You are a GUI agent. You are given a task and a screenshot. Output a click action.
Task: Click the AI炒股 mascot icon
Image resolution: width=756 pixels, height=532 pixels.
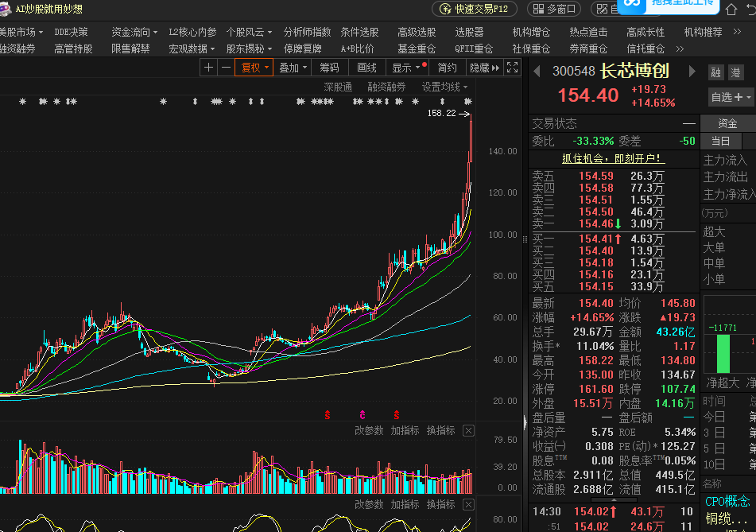pyautogui.click(x=5, y=9)
